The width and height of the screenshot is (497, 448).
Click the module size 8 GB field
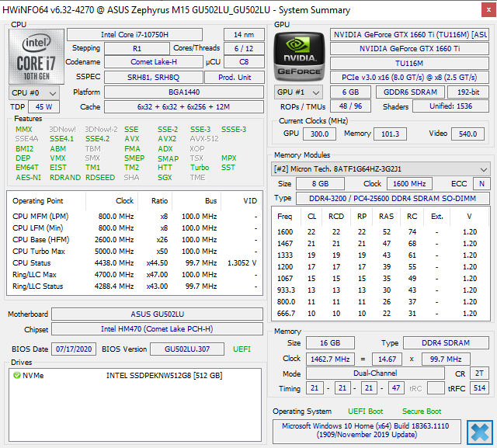(320, 184)
